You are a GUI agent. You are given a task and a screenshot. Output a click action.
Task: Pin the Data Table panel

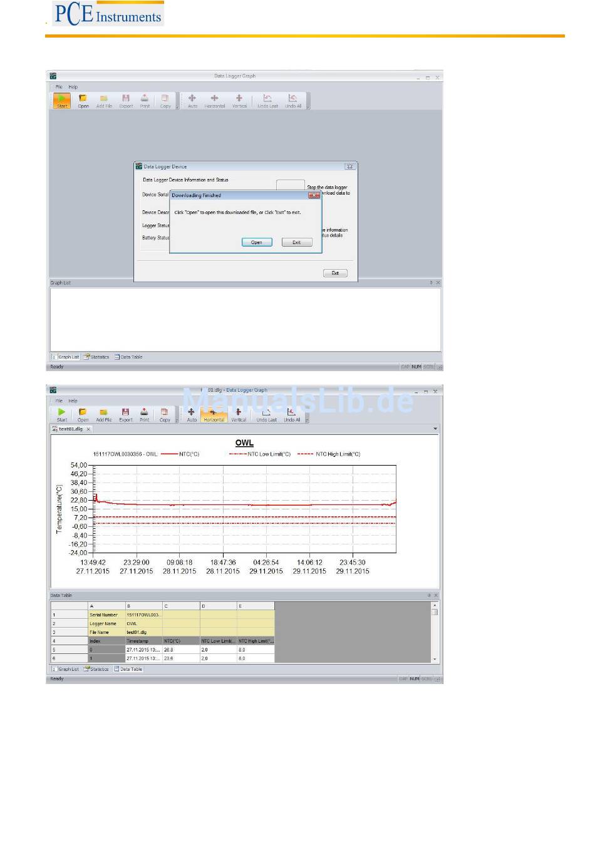429,595
